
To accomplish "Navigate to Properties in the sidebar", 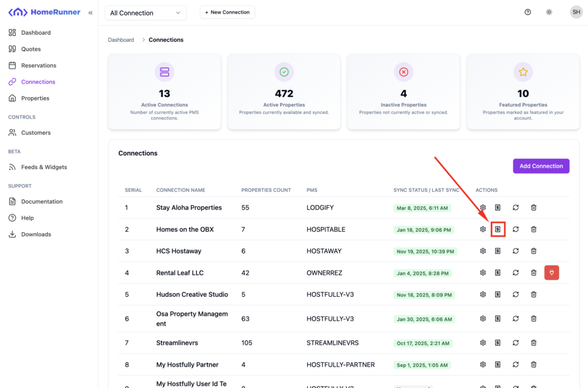I will 35,98.
